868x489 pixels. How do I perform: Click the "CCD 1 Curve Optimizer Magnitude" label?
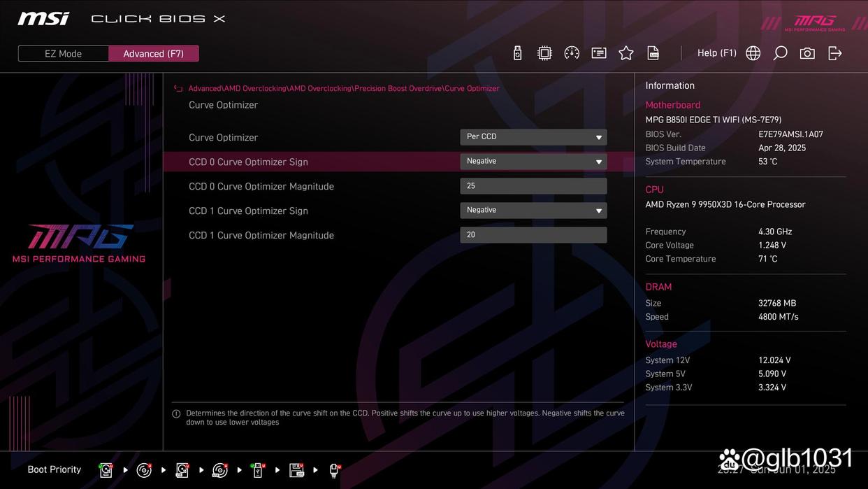(x=261, y=236)
